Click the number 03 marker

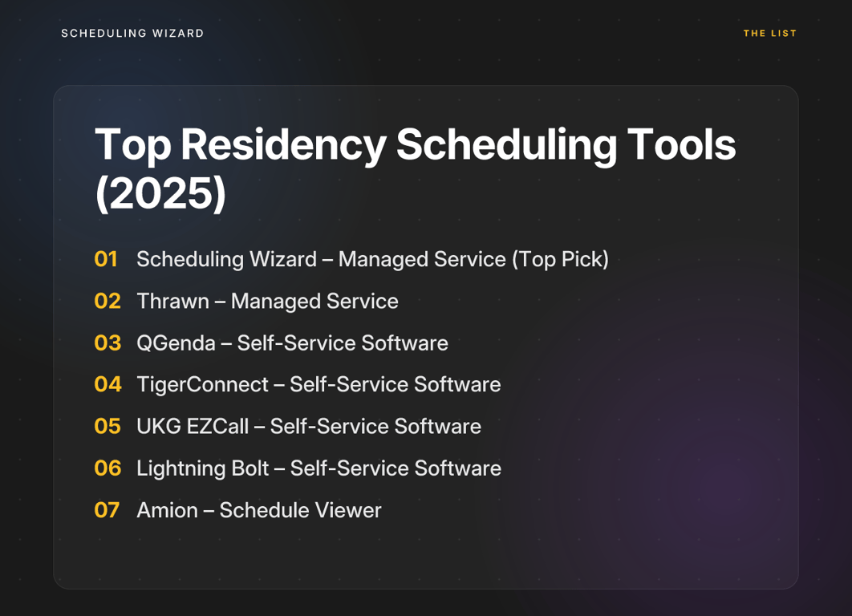(107, 342)
